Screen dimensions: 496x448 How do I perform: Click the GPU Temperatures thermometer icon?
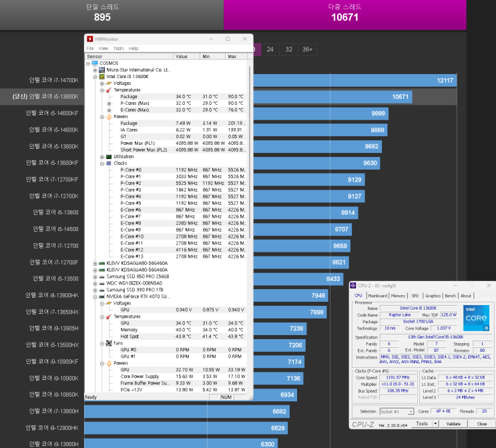point(109,316)
